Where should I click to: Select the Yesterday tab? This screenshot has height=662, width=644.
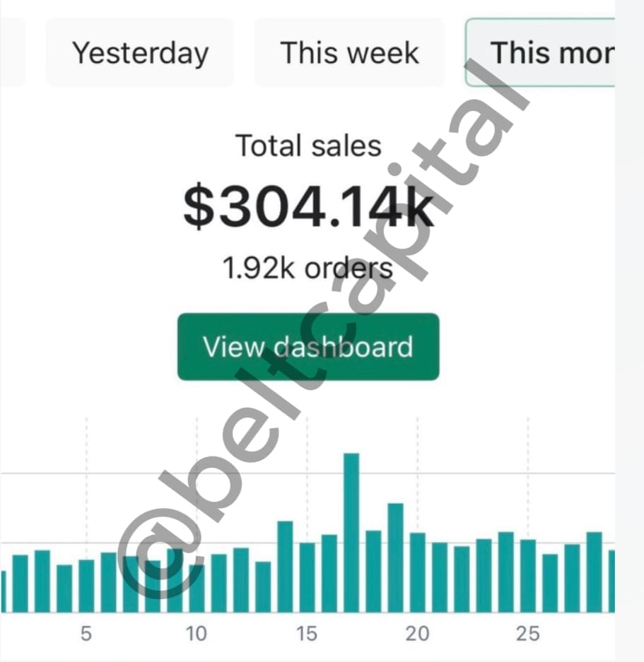click(x=140, y=53)
